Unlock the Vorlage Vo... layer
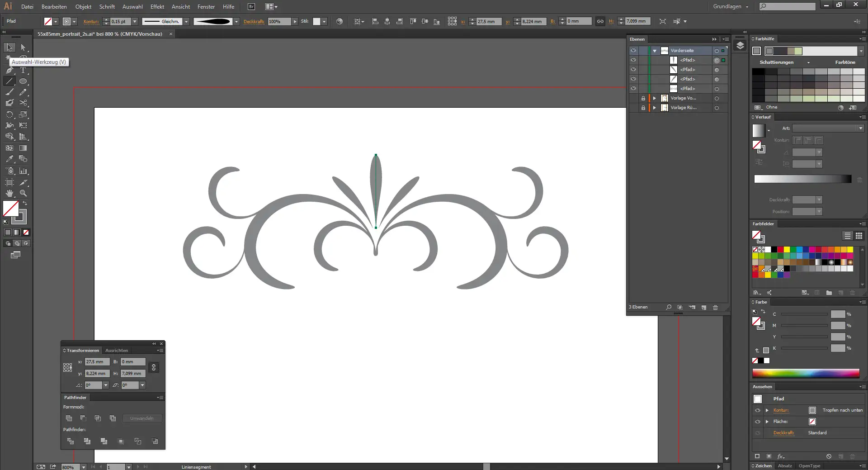The image size is (868, 470). coord(643,98)
